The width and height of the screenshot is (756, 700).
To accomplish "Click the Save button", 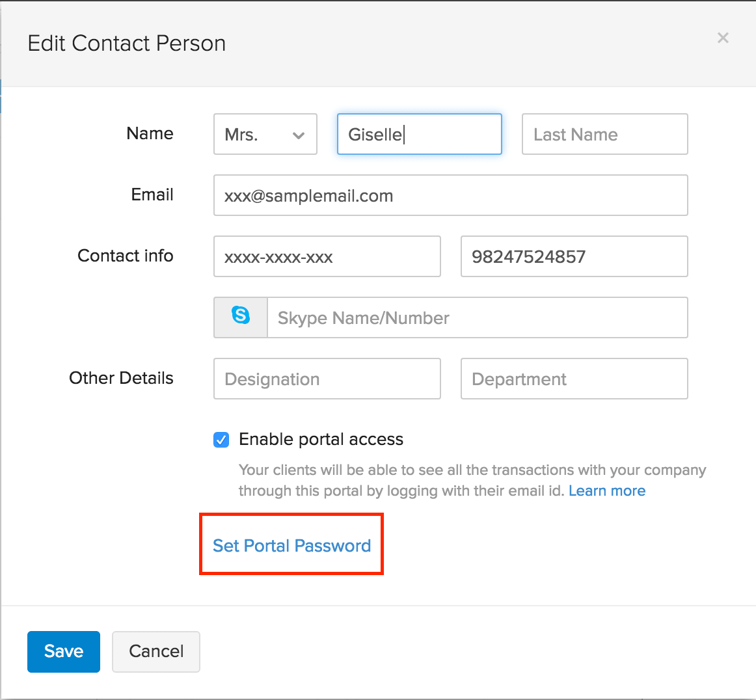I will (64, 651).
